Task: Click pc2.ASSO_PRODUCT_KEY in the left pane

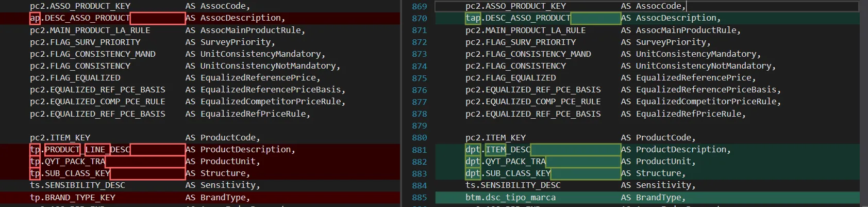Action: (x=80, y=6)
